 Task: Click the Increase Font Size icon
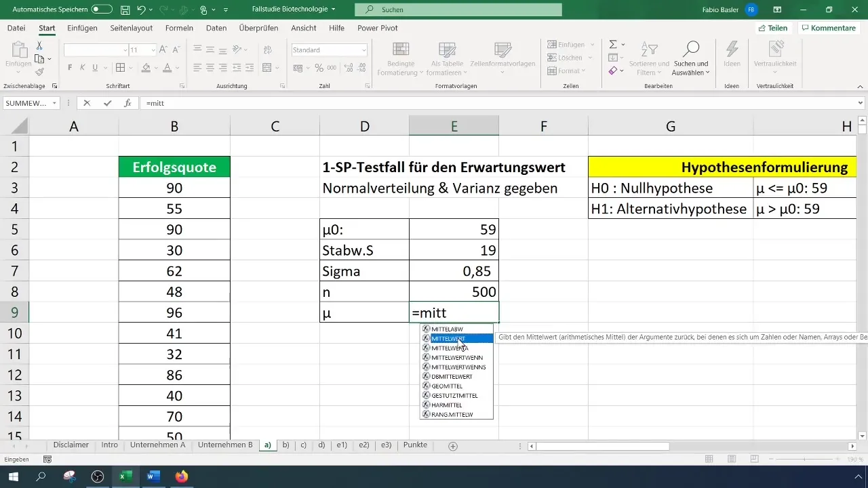click(165, 50)
